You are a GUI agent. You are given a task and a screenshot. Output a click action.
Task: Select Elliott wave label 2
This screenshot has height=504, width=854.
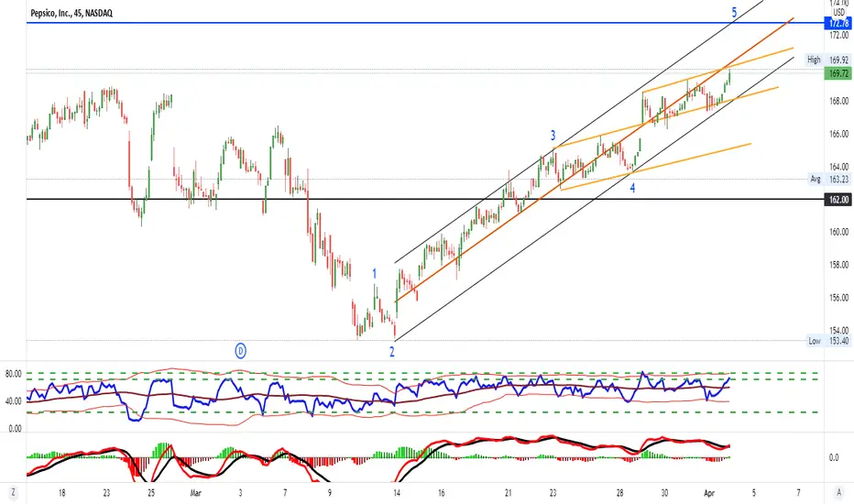tap(392, 352)
